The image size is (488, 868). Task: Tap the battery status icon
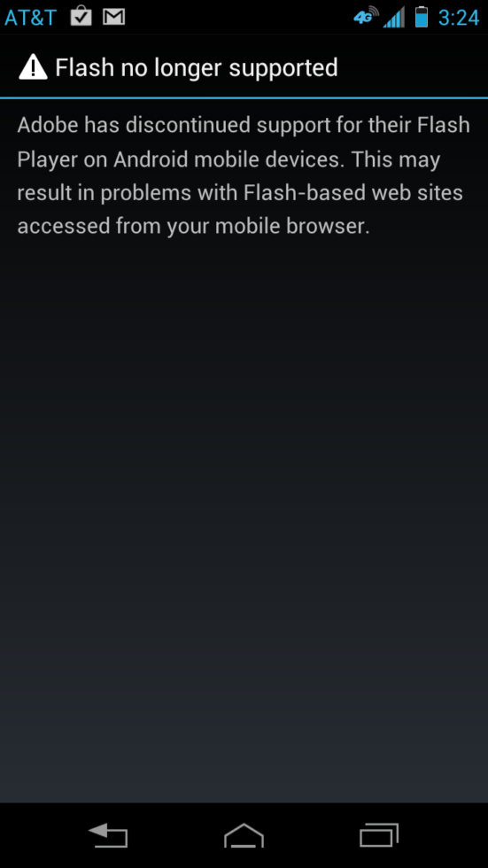[422, 17]
